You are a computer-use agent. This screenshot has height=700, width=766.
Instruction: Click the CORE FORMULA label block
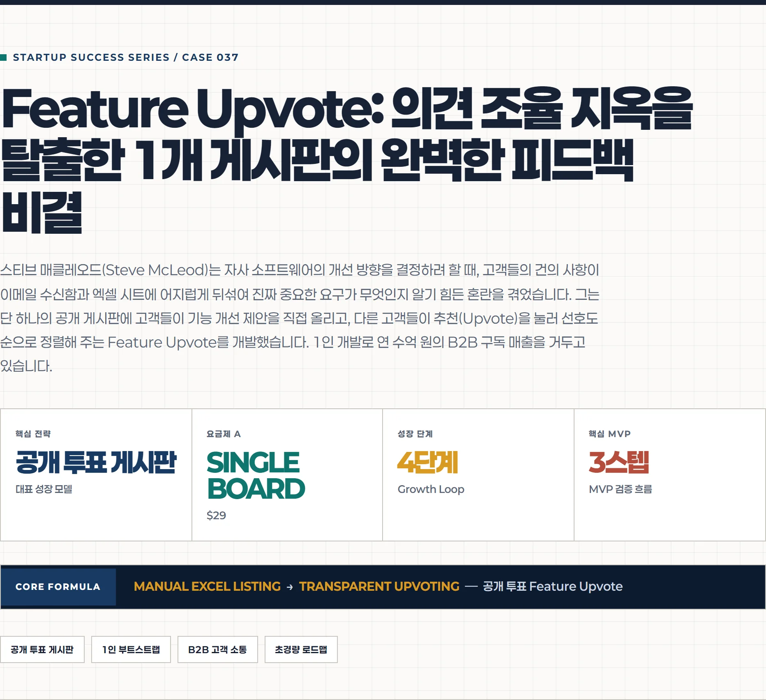(x=58, y=587)
